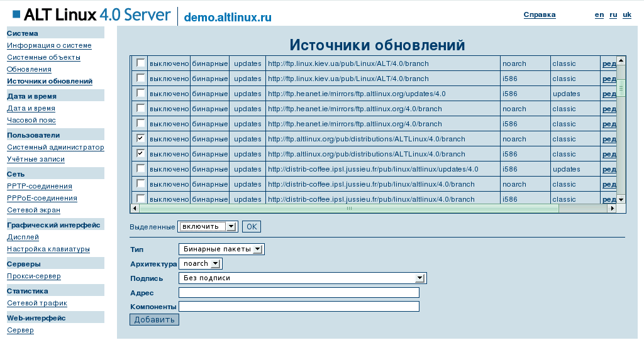The width and height of the screenshot is (644, 345).
Task: Click the ALT Linux blue square logo
Action: [x=16, y=14]
